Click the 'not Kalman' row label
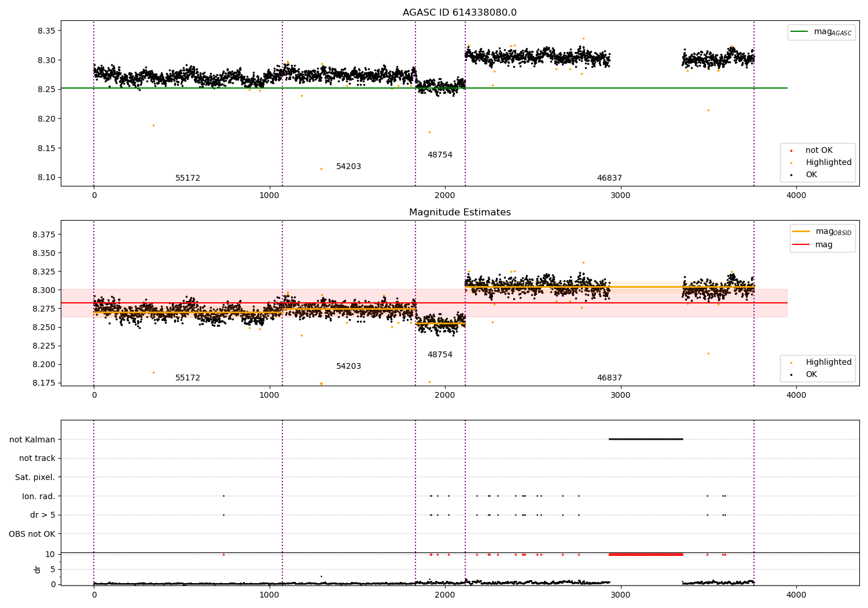 click(x=32, y=439)
